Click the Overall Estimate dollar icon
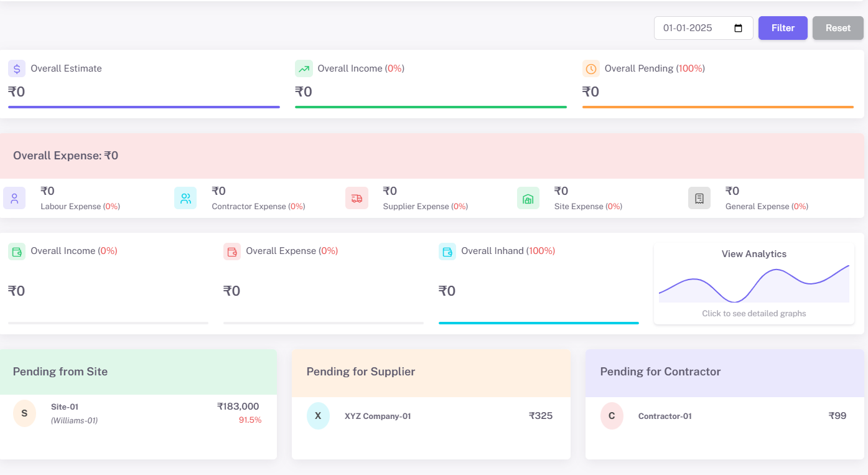 [x=17, y=68]
